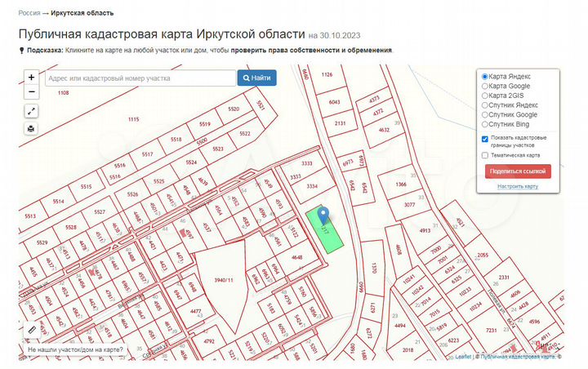This screenshot has width=588, height=369.
Task: Select Спутник Bing radio option
Action: [485, 124]
